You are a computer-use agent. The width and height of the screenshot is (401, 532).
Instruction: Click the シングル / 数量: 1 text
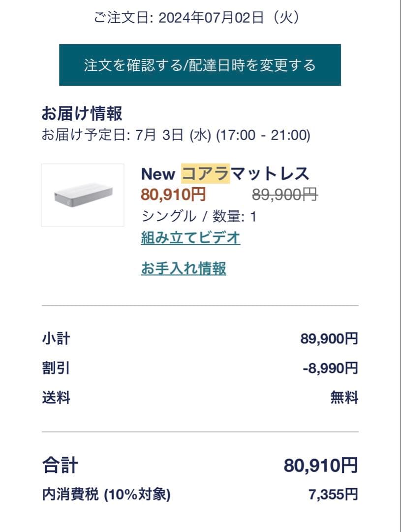[199, 216]
